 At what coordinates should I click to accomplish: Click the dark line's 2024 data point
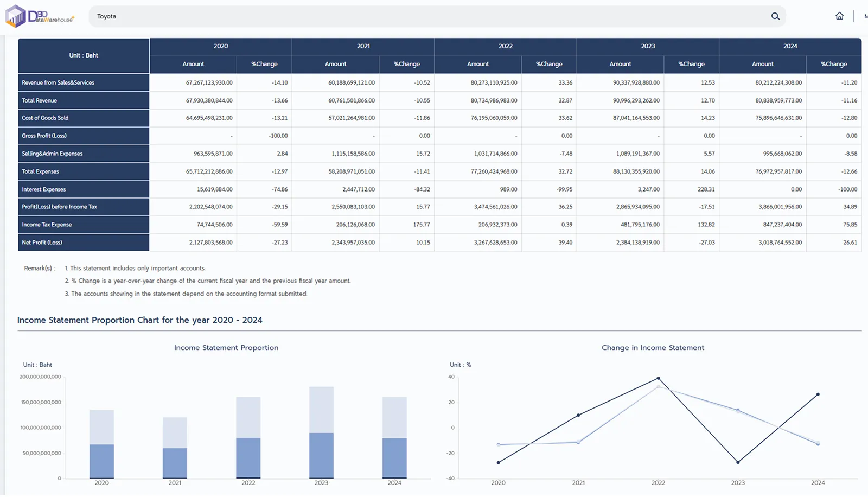(818, 394)
